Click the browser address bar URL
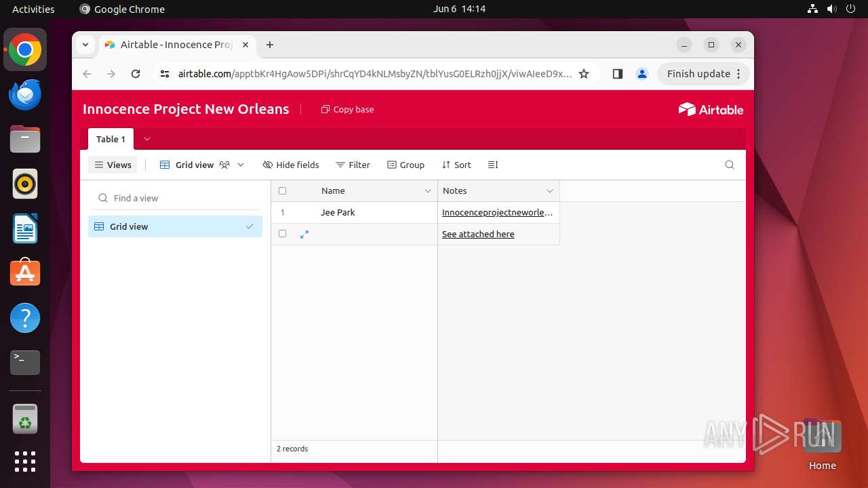The image size is (868, 488). [375, 74]
